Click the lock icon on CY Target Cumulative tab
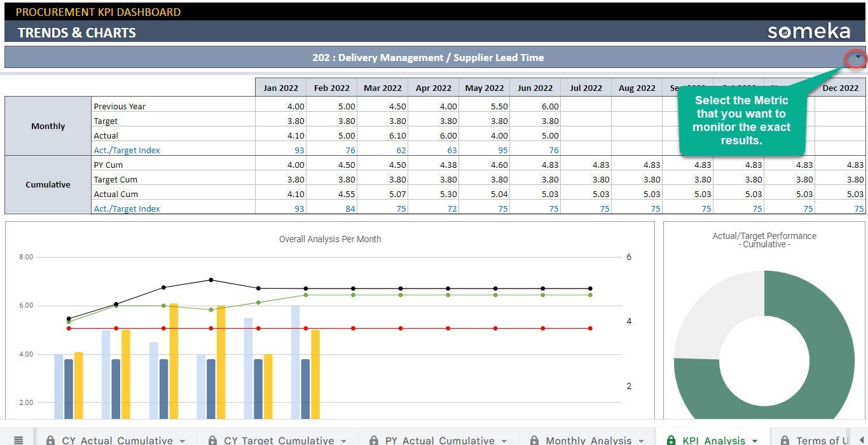This screenshot has height=445, width=868. 212,439
